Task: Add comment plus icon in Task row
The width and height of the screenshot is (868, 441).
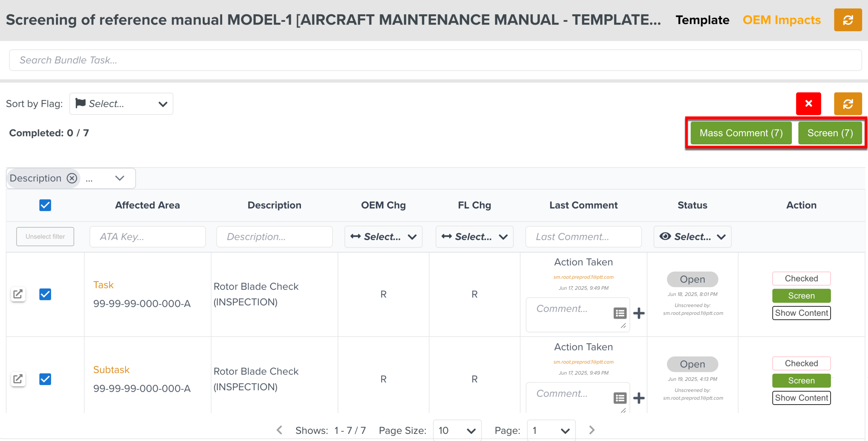Action: pyautogui.click(x=639, y=313)
